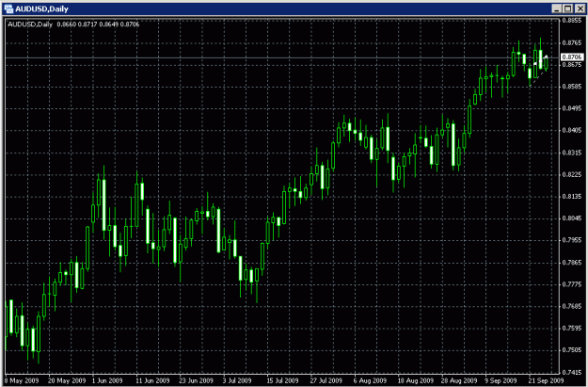Click the 0.8495 price scale label
This screenshot has height=387, width=588.
click(572, 108)
